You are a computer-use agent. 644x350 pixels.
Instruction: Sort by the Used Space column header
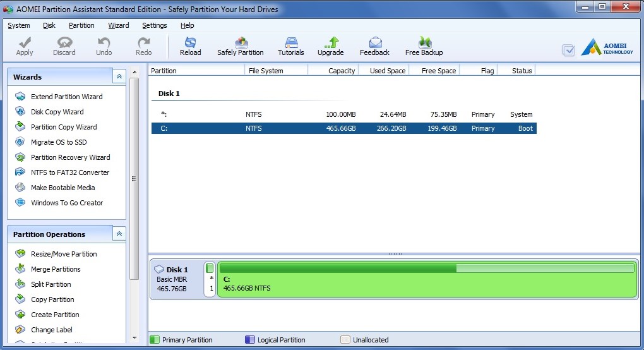pyautogui.click(x=384, y=71)
